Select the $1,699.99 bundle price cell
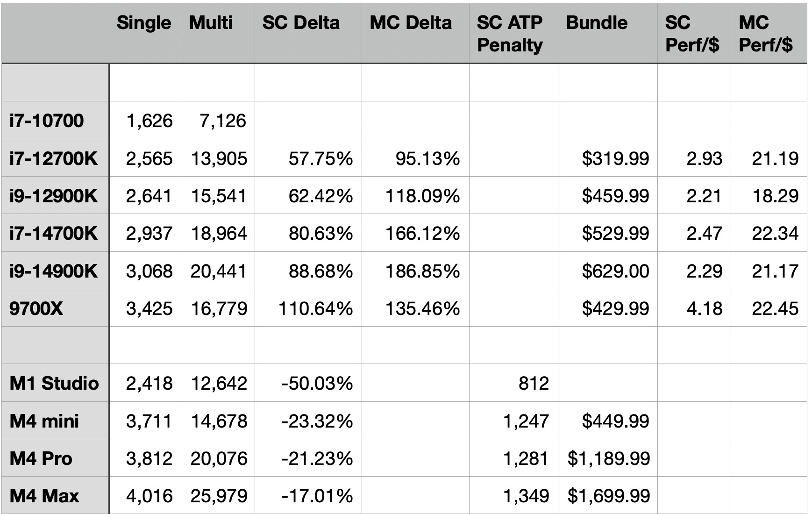The image size is (812, 514). click(609, 496)
